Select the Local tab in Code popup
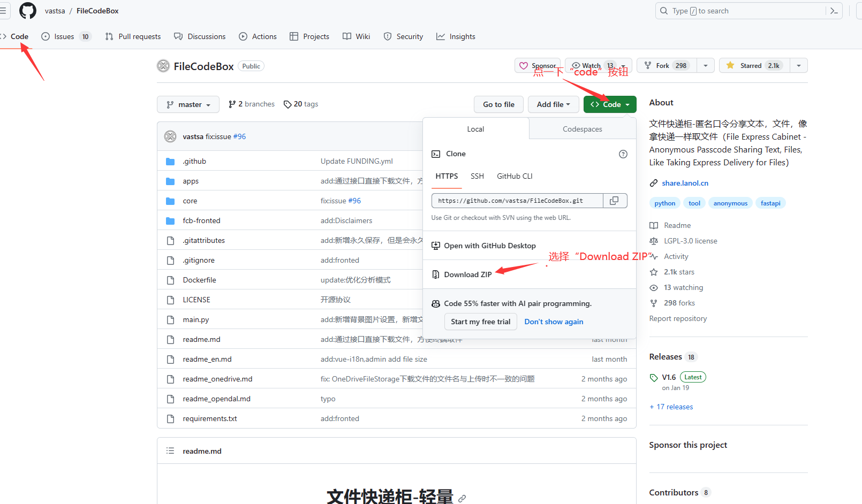This screenshot has height=504, width=862. tap(475, 129)
